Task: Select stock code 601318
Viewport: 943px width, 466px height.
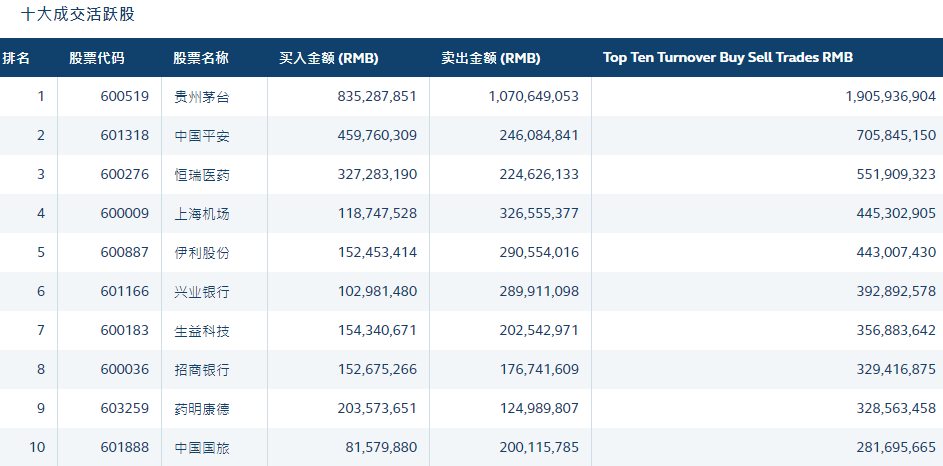Action: [124, 135]
